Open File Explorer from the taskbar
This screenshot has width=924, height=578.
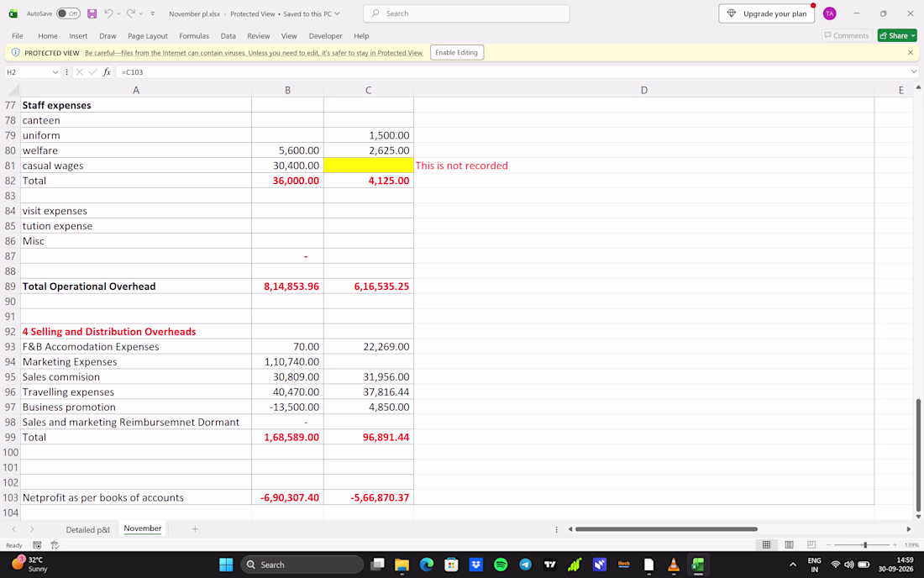[402, 565]
